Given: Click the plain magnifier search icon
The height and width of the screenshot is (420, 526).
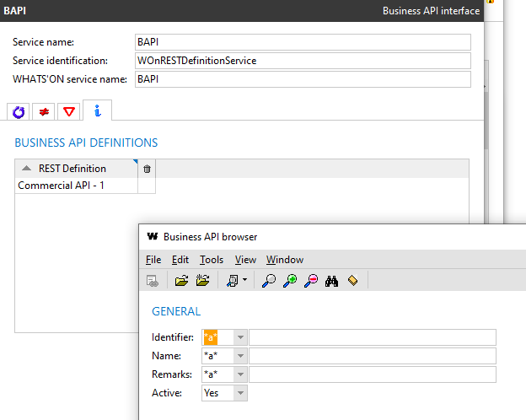Looking at the screenshot, I should coord(269,281).
